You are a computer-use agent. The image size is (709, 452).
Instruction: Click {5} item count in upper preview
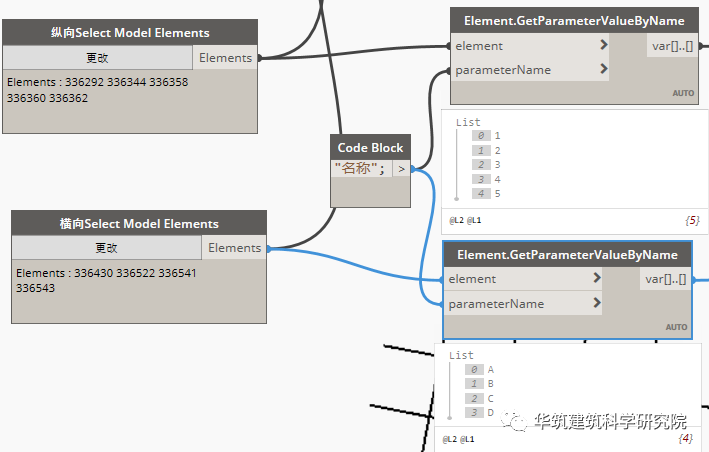coord(692,220)
